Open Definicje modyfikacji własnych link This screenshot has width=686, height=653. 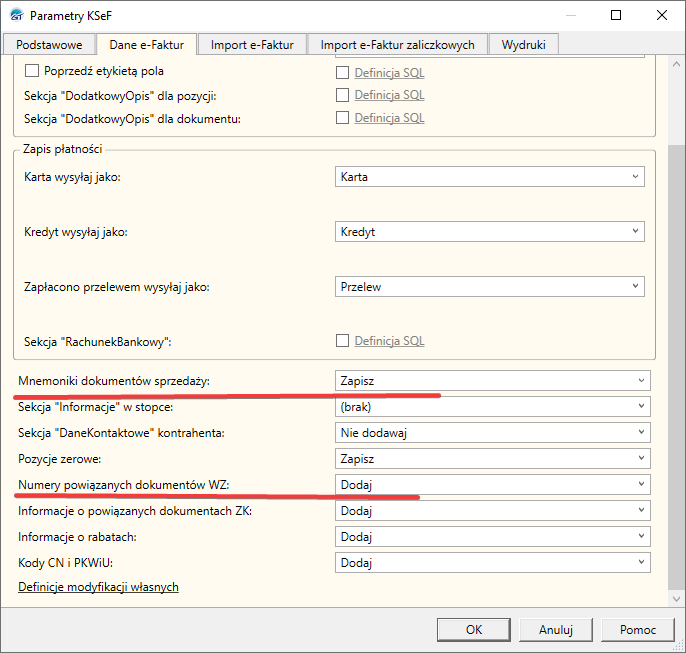(98, 587)
